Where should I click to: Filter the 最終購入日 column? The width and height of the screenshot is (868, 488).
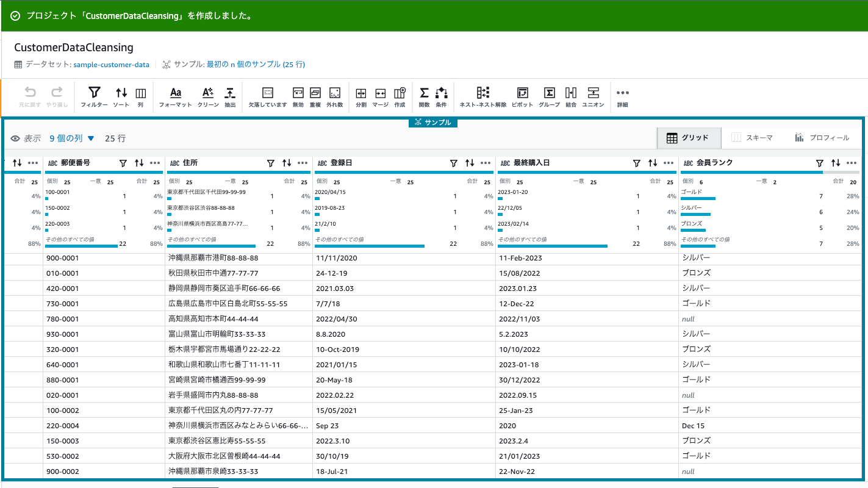tap(637, 163)
